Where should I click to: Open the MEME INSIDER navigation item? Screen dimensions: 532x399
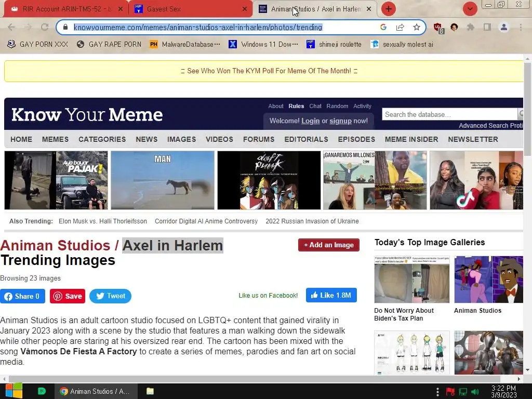tap(411, 139)
